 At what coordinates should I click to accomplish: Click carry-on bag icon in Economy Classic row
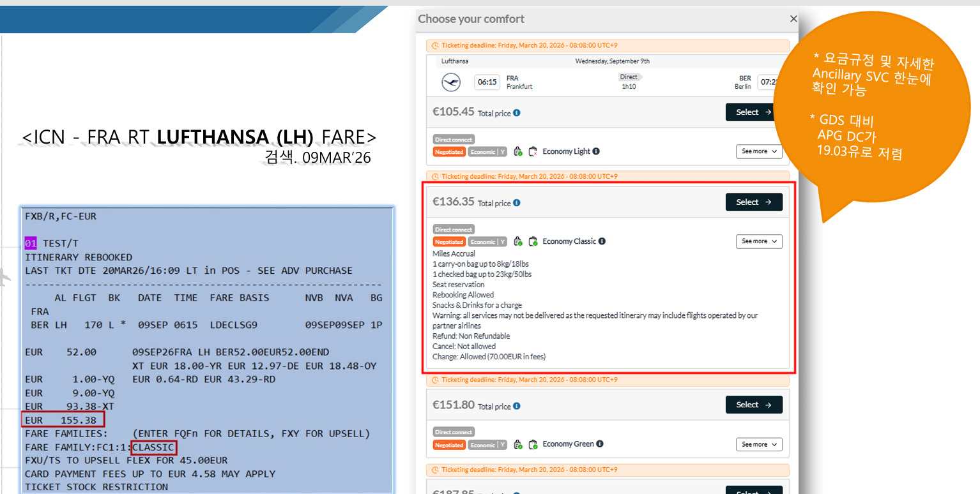(518, 241)
